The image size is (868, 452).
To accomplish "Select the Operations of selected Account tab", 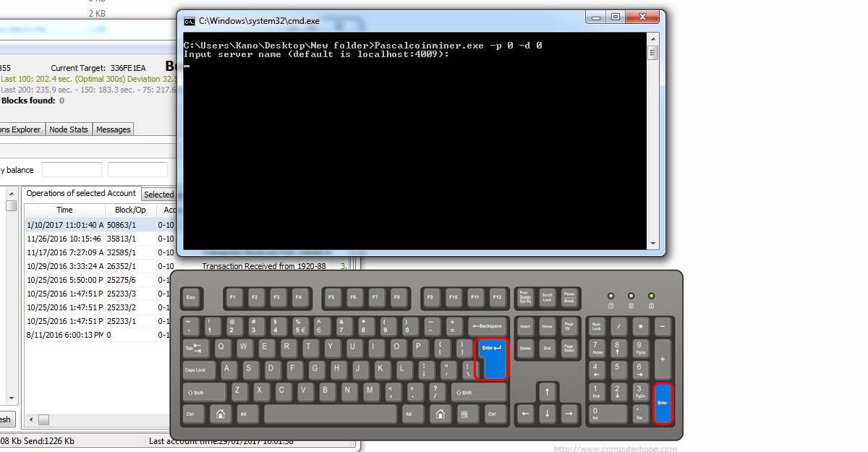I will 81,194.
